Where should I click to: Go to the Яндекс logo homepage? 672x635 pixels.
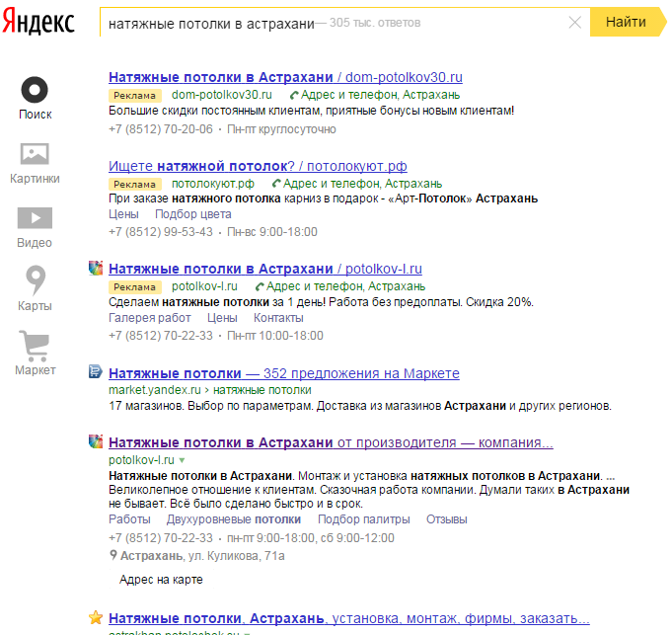pos(38,22)
